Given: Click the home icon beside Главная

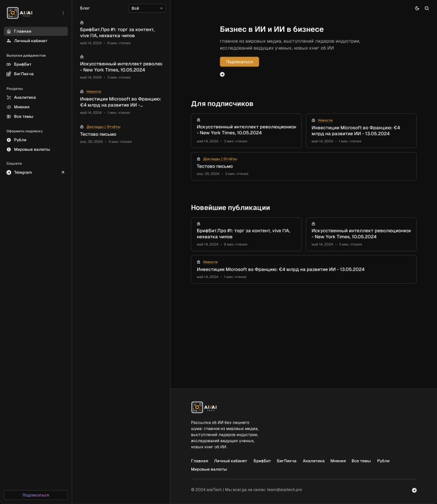Looking at the screenshot, I should pos(9,31).
